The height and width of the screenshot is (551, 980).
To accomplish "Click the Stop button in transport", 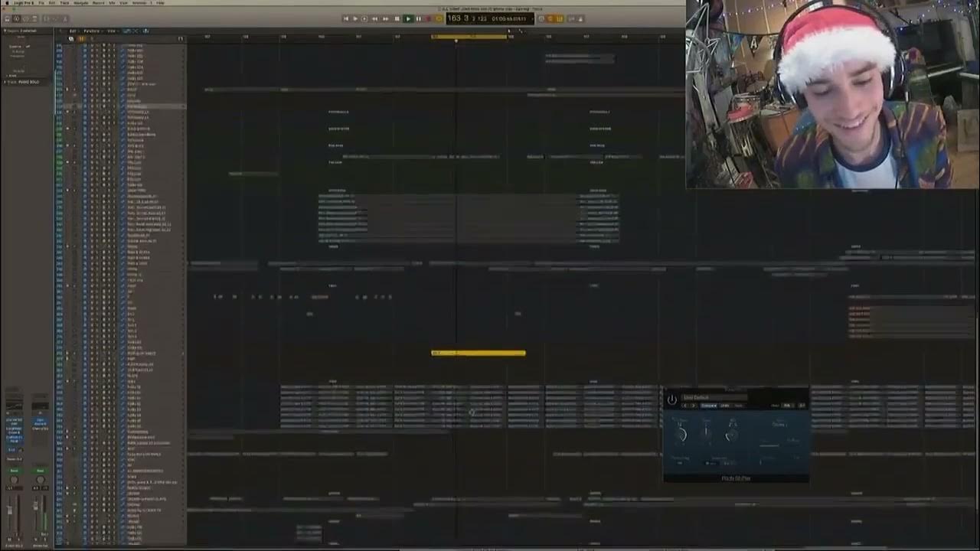I will (397, 18).
